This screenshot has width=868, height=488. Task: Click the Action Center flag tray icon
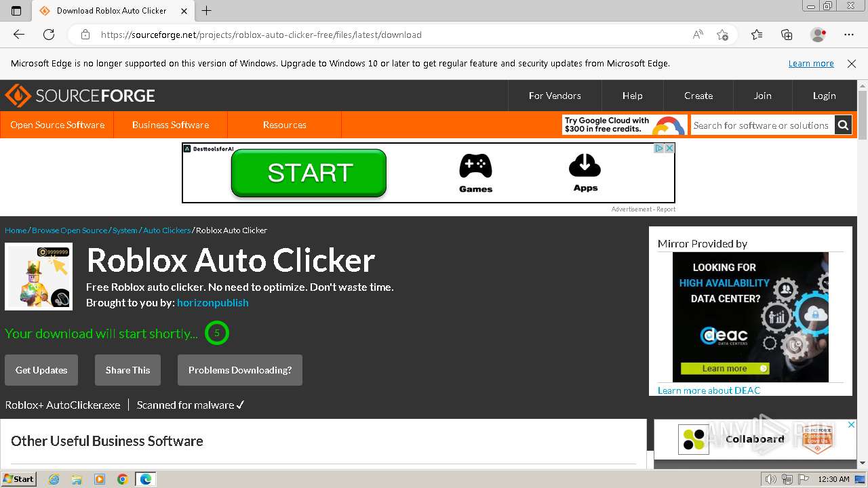pyautogui.click(x=803, y=479)
